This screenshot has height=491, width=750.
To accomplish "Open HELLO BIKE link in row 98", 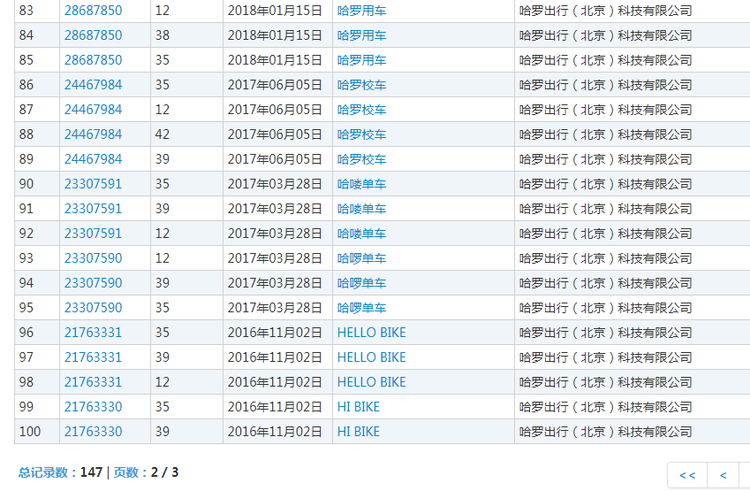I will click(x=372, y=382).
